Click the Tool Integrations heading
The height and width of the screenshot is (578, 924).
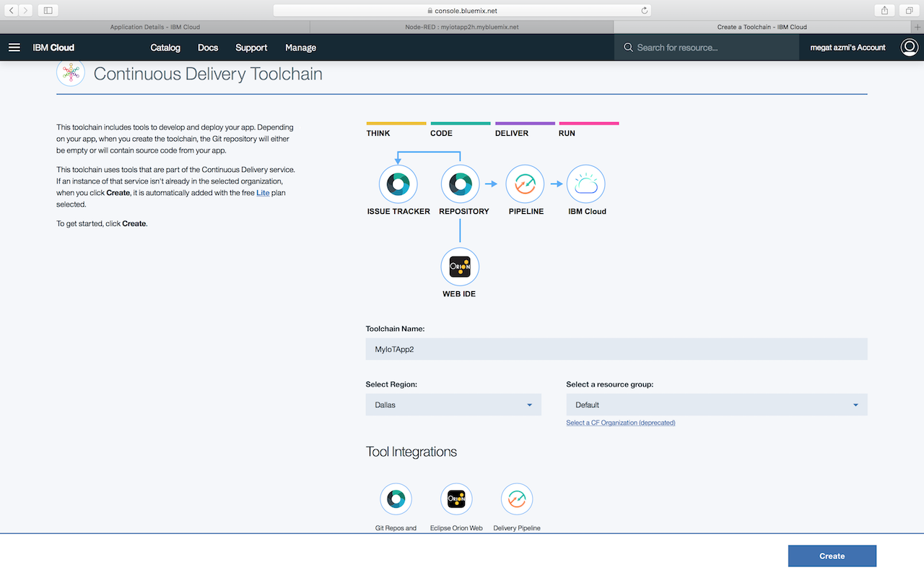(411, 452)
